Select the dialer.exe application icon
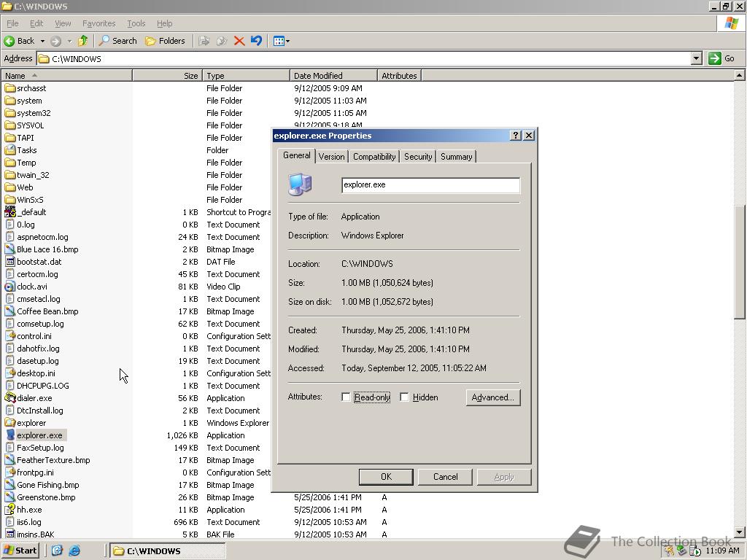The width and height of the screenshot is (747, 560). pyautogui.click(x=10, y=397)
